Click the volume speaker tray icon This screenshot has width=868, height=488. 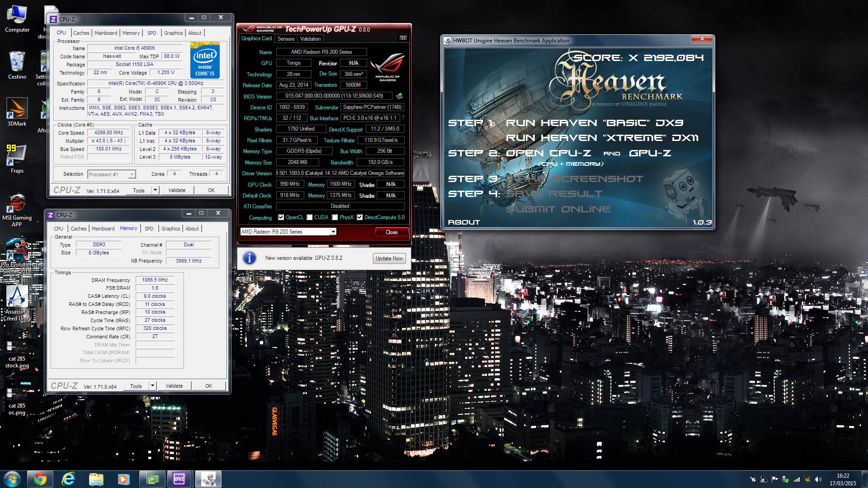pos(818,479)
